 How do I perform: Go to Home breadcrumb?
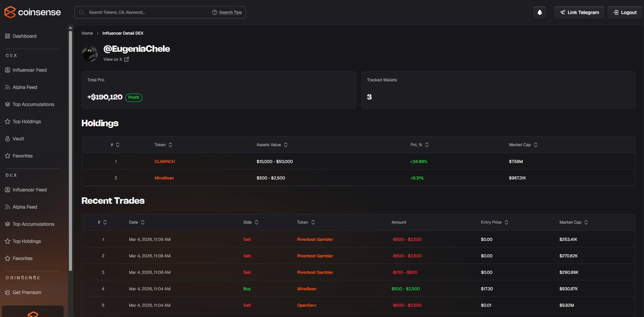87,33
